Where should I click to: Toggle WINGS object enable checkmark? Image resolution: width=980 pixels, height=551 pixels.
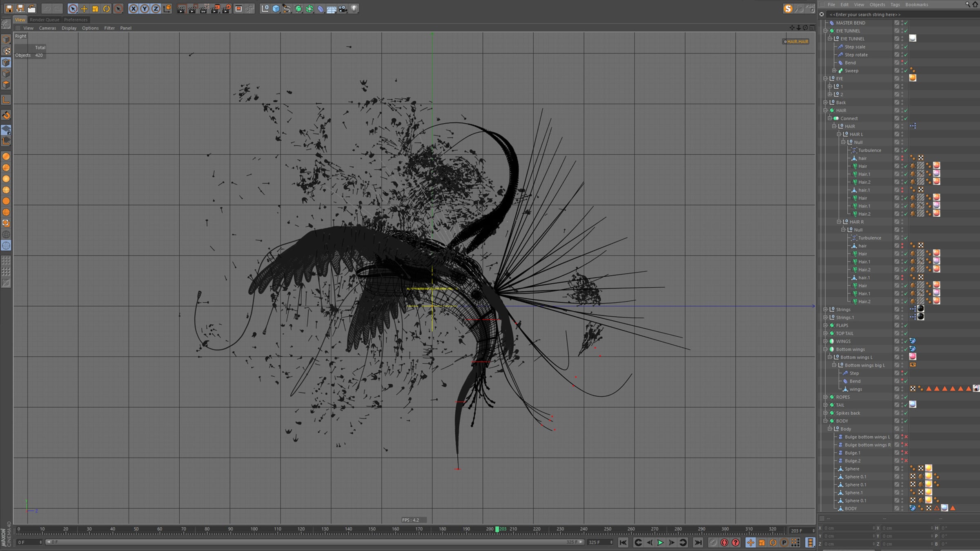coord(906,341)
